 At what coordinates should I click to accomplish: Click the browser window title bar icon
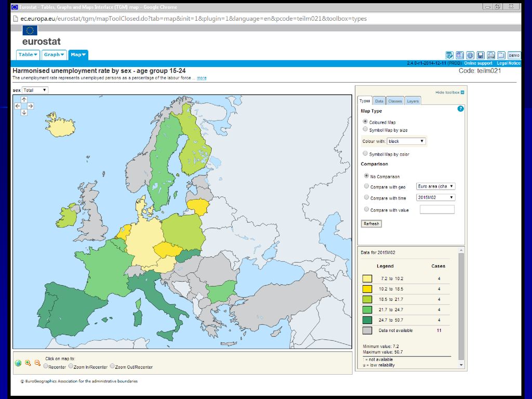pyautogui.click(x=15, y=7)
